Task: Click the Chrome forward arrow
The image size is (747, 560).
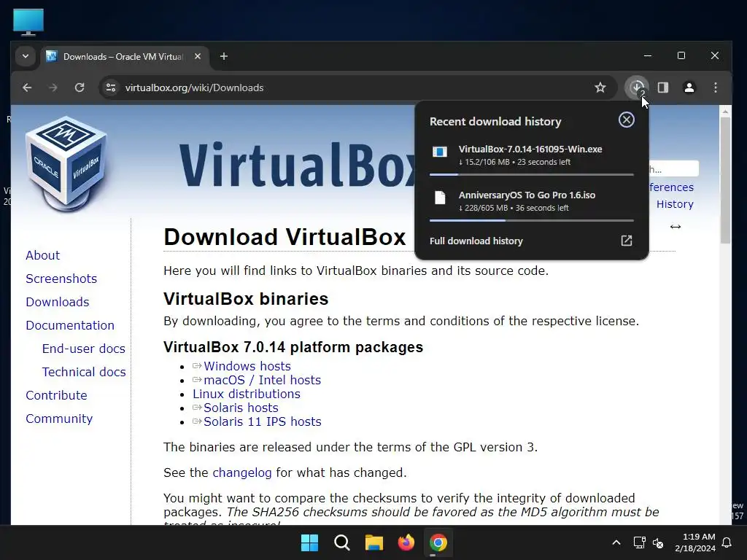Action: click(53, 87)
